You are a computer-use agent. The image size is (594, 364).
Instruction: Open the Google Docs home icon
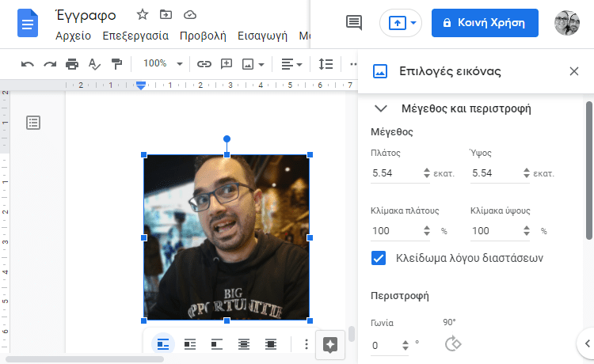[x=28, y=24]
